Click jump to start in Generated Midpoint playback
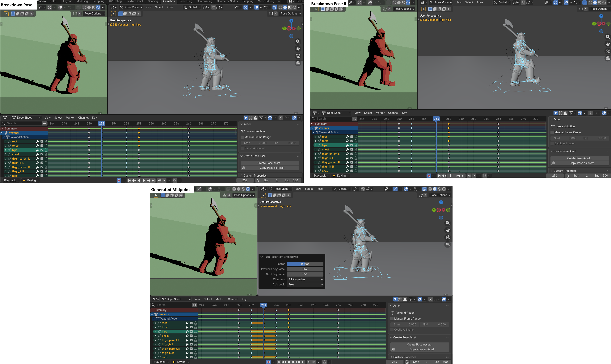 279,362
